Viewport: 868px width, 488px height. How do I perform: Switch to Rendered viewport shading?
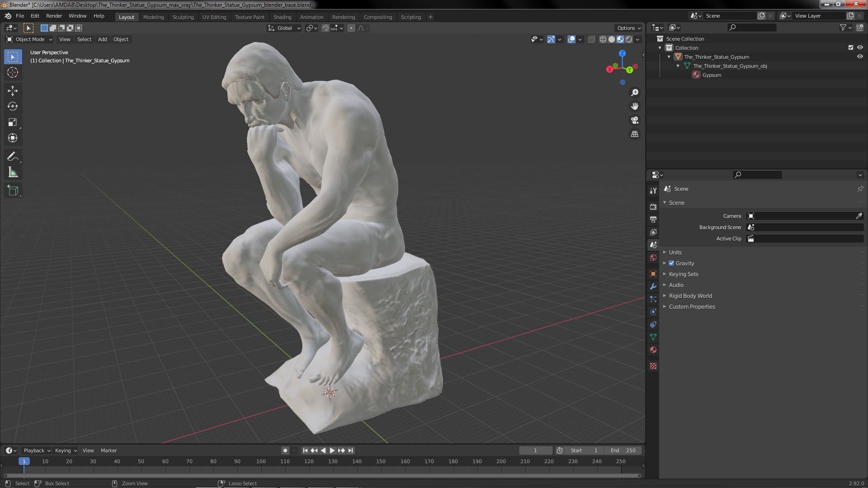tap(629, 39)
